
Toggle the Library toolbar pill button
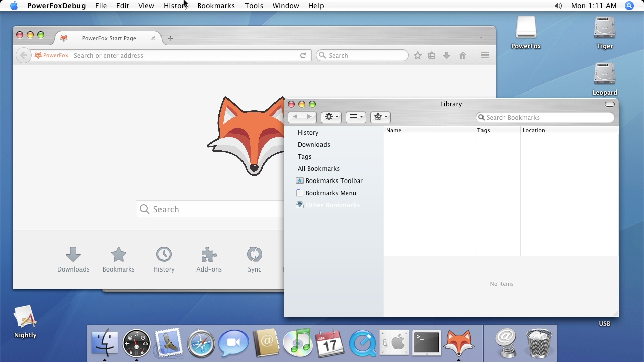[x=610, y=104]
